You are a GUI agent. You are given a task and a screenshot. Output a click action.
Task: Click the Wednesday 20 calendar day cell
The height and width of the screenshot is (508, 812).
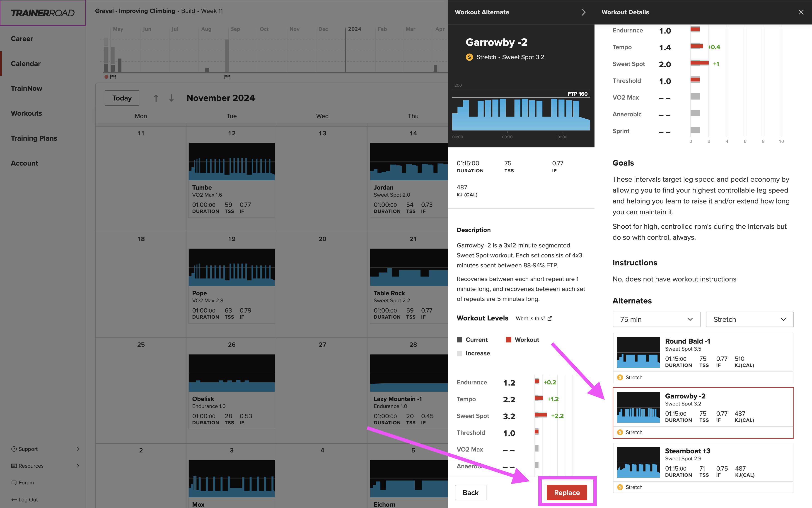322,285
